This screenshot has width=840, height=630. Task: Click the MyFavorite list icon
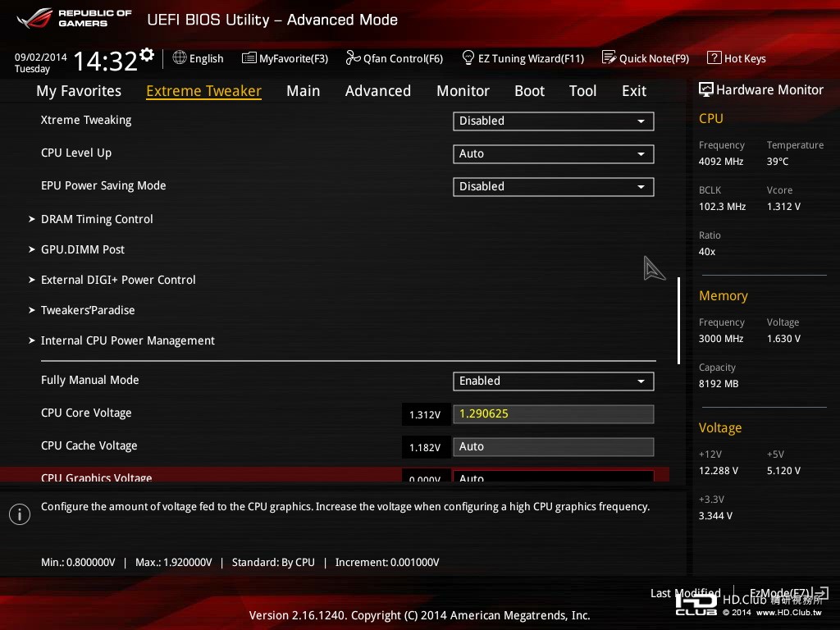click(249, 58)
